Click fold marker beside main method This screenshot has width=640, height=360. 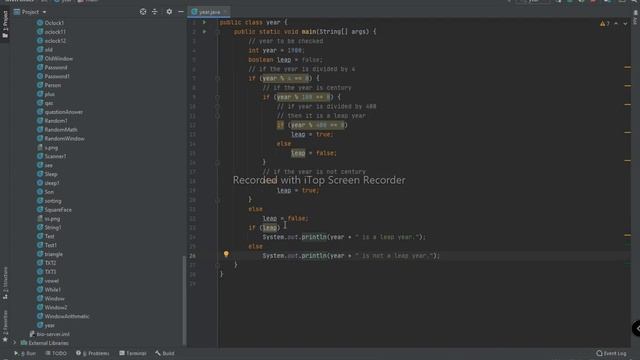[218, 31]
